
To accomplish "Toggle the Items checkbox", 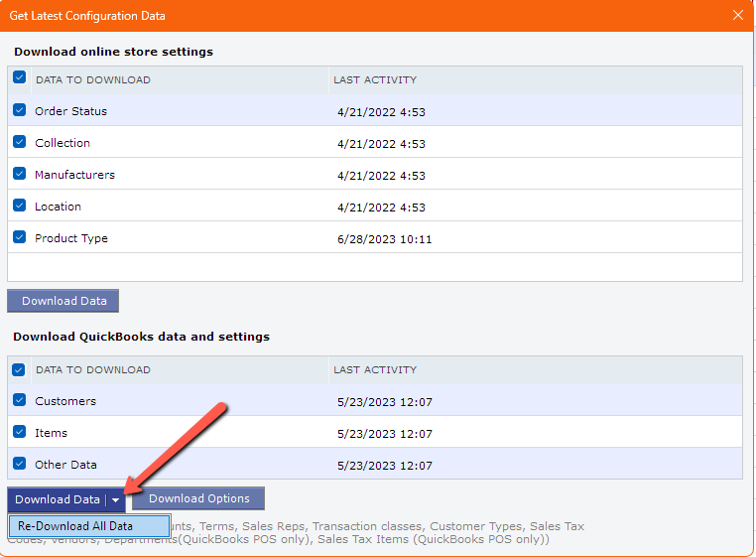I will [20, 433].
